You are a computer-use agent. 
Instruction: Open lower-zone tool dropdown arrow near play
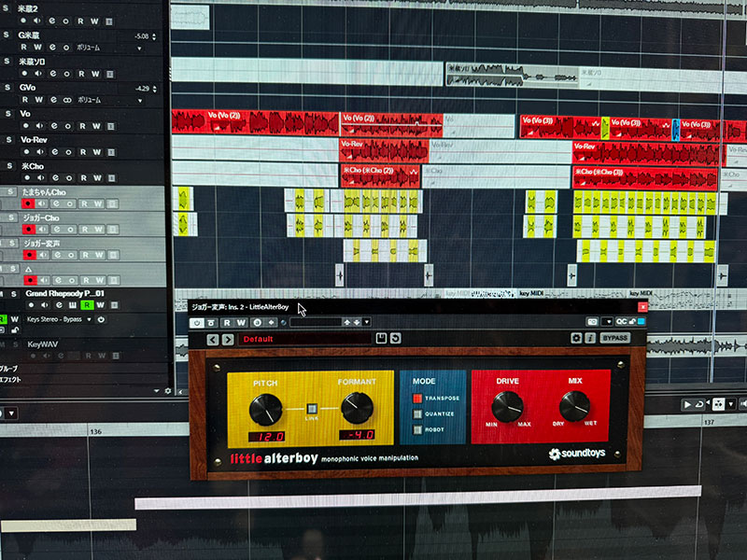pos(731,404)
